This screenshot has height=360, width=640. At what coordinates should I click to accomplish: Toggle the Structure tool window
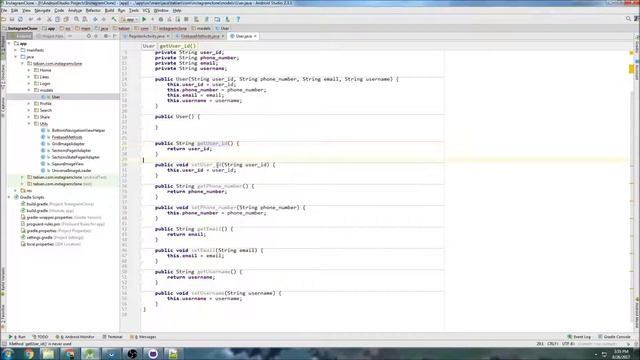click(x=3, y=77)
